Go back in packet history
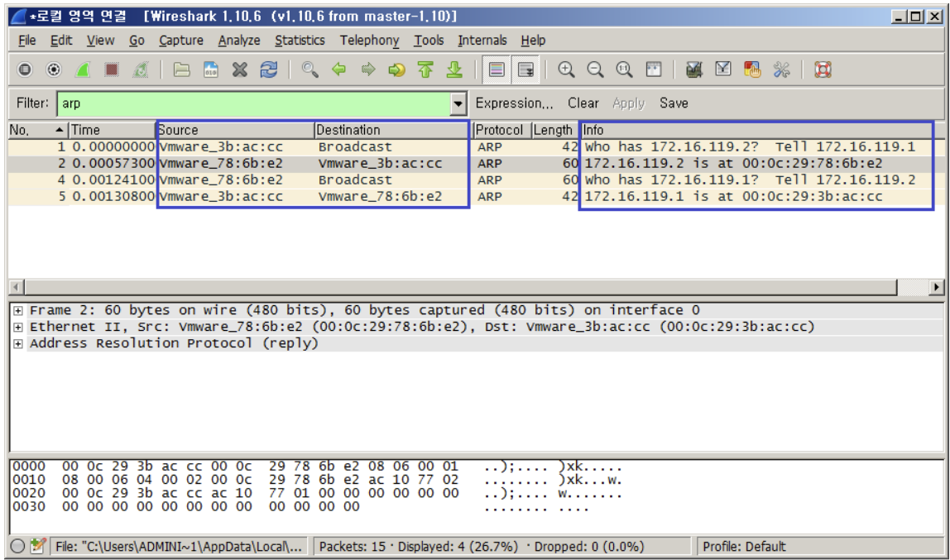 (338, 69)
